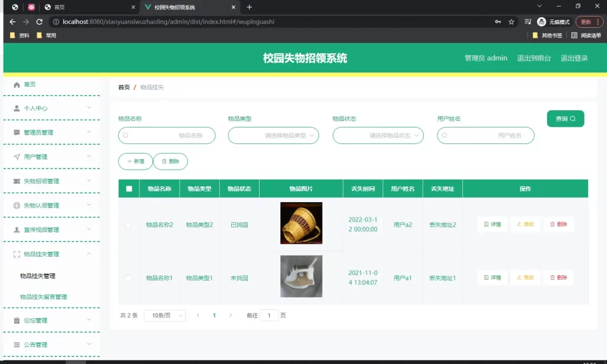Screen dimensions: 607x364
Task: Open the 物品状态 dropdown
Action: pos(378,135)
